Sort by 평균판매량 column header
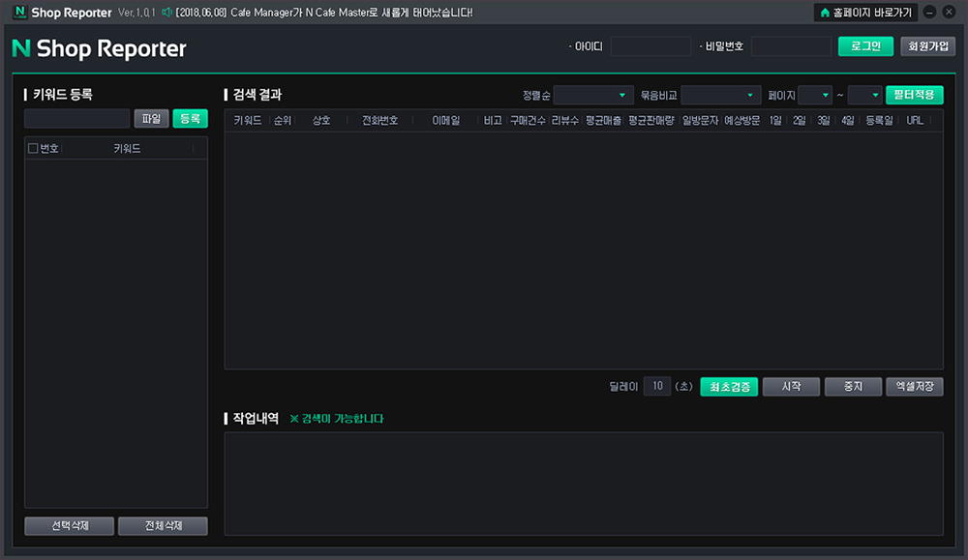Viewport: 968px width, 560px height. point(651,120)
